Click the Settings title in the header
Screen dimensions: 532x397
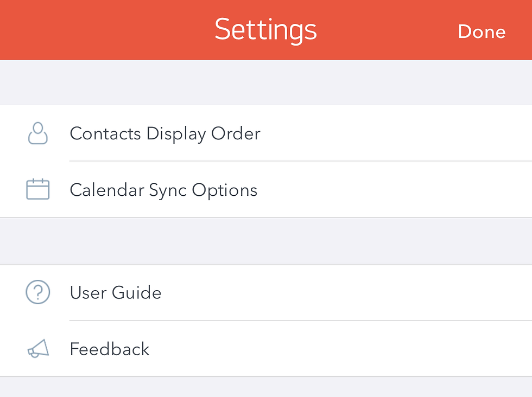[265, 30]
